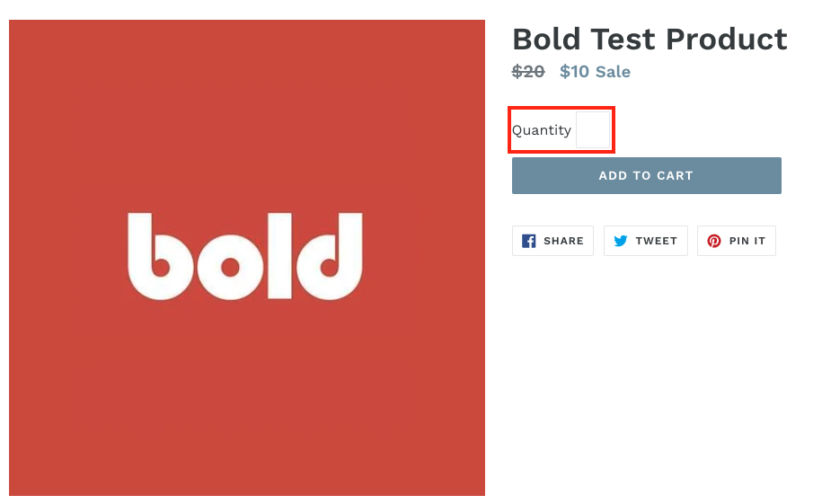Click the white bold logo on image
Viewport: 822px width, 504px height.
(245, 256)
